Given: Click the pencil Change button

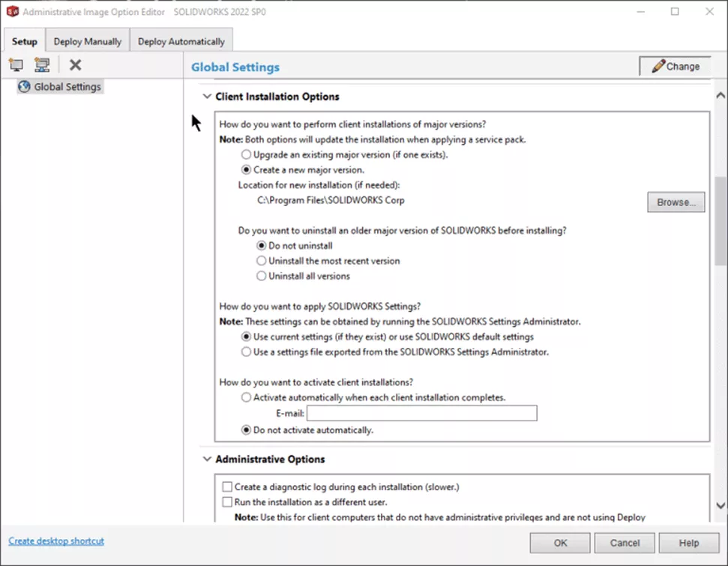Looking at the screenshot, I should (675, 67).
